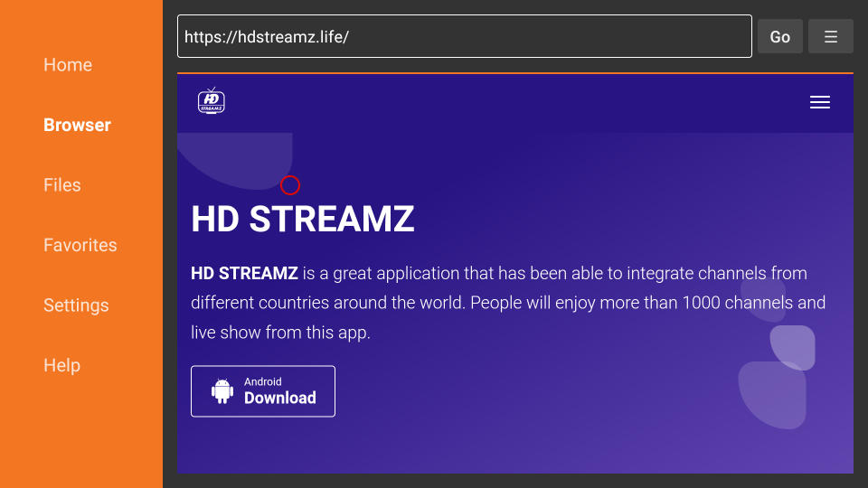Open Files from the sidebar
Viewport: 868px width, 488px height.
62,184
